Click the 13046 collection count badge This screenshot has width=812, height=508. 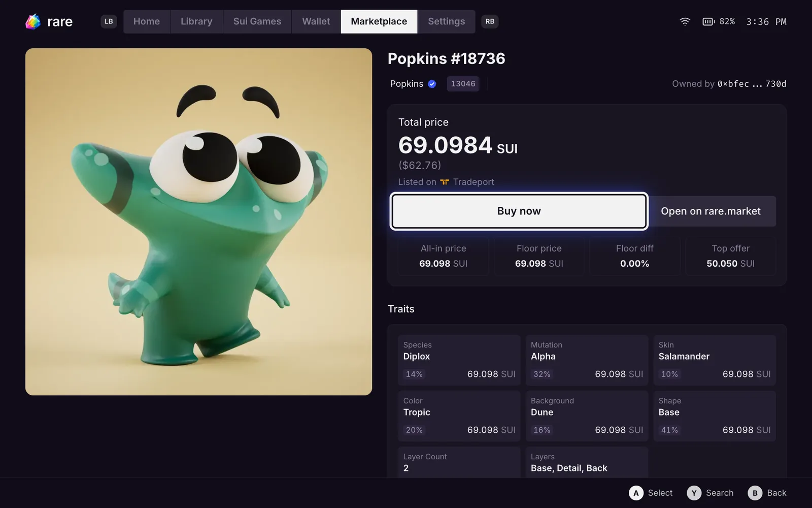coord(463,84)
